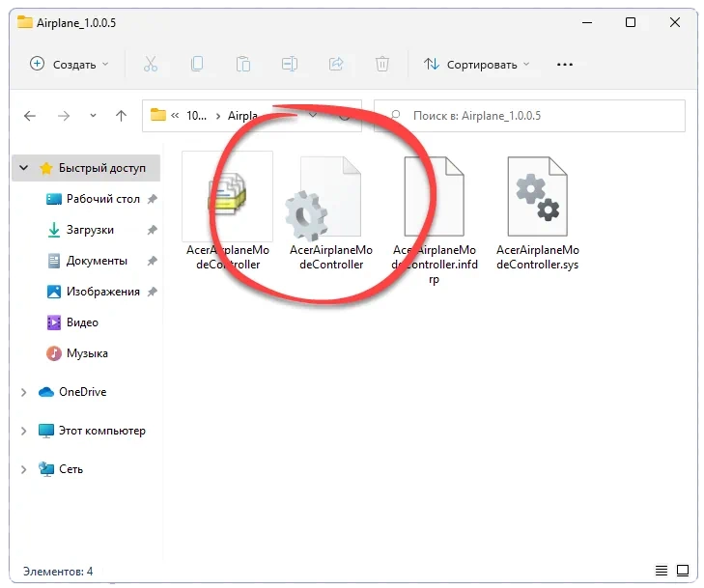Click the Cut scissors icon
704x588 pixels.
[151, 64]
